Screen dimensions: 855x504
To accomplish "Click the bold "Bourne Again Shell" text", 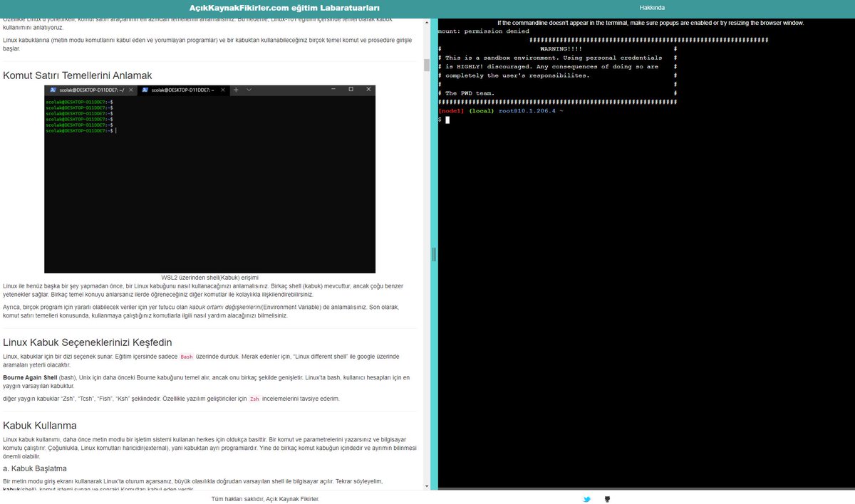I will pos(30,377).
